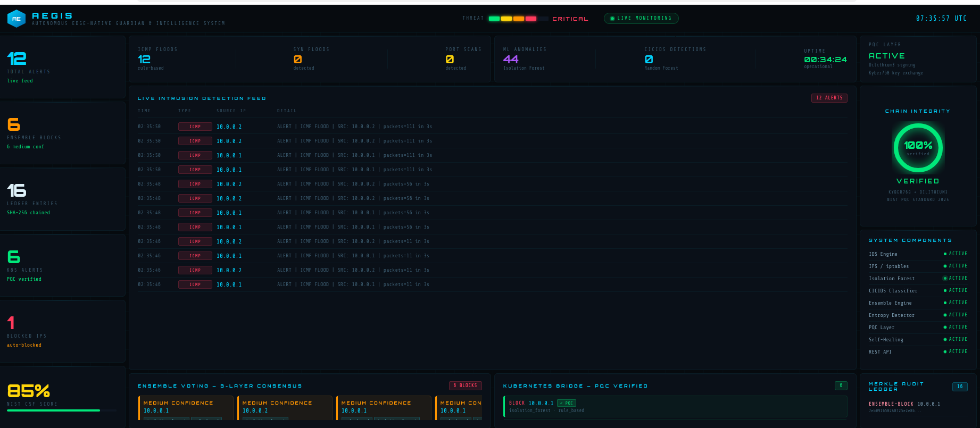Click the Port Scans counter
The height and width of the screenshot is (428, 980).
coord(463,59)
